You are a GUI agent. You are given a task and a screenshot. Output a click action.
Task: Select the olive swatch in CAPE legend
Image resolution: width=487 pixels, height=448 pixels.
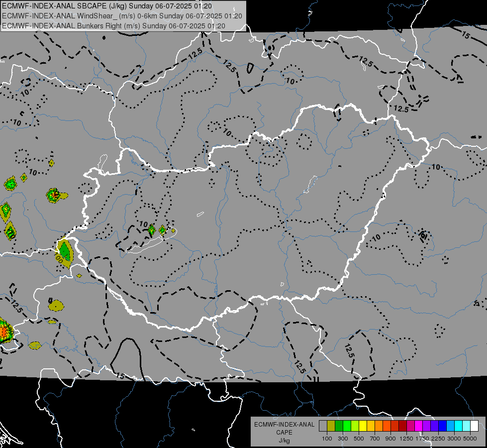[331, 426]
